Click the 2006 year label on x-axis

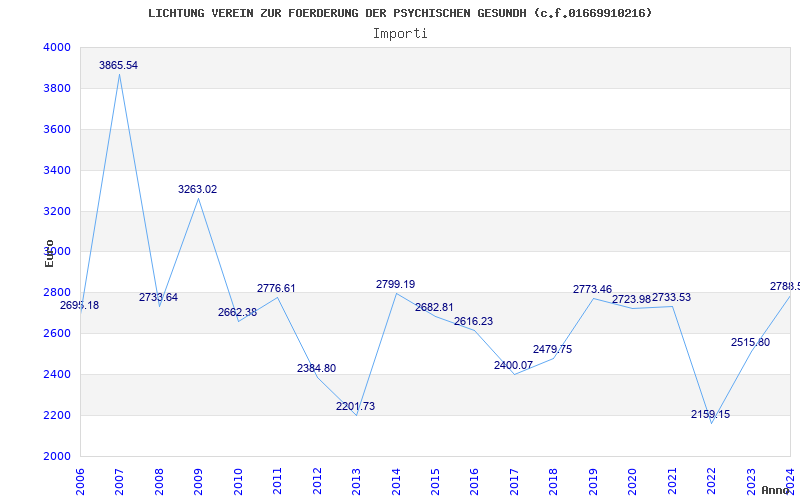click(80, 482)
